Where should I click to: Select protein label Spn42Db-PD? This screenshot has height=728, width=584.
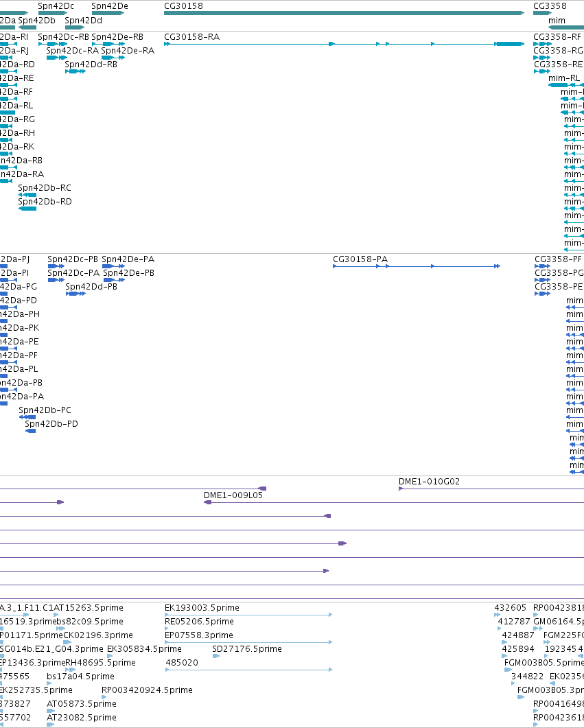(x=51, y=424)
